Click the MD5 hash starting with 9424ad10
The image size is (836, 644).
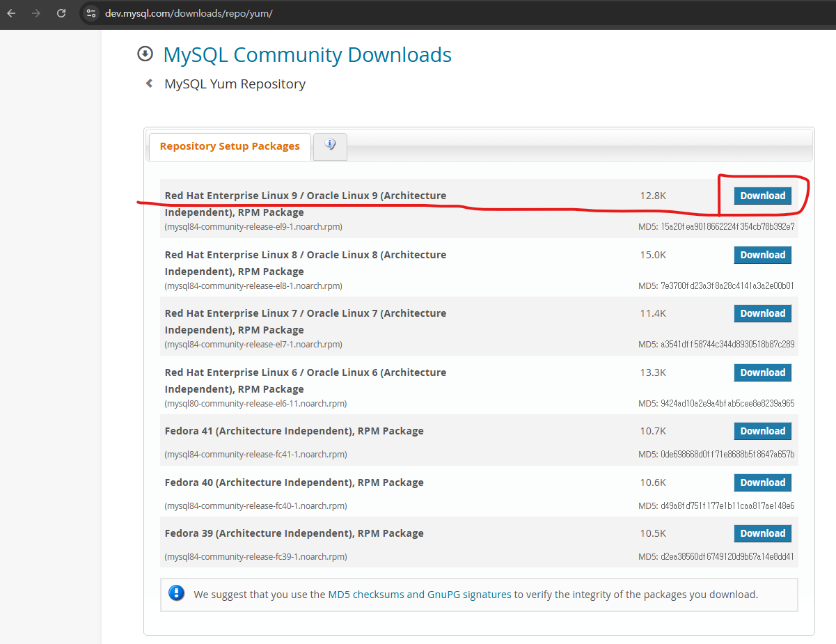click(x=727, y=404)
